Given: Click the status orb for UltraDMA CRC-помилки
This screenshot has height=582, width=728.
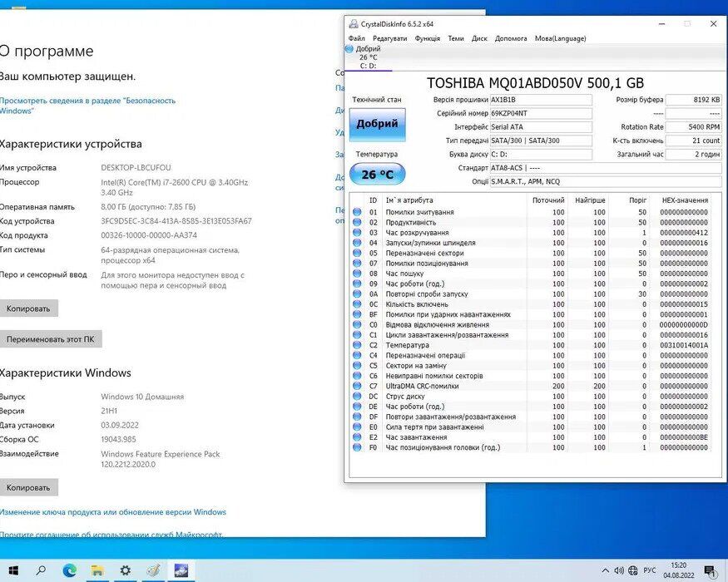Looking at the screenshot, I should pos(357,386).
